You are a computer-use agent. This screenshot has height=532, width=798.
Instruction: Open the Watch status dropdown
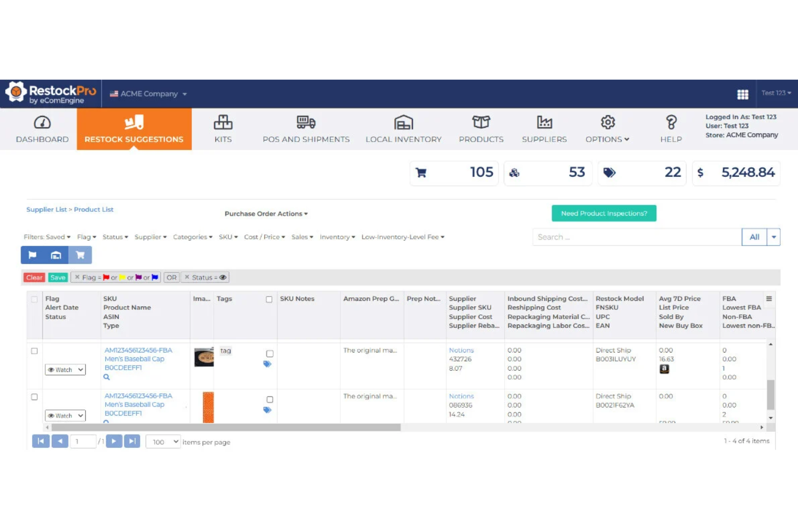click(65, 369)
